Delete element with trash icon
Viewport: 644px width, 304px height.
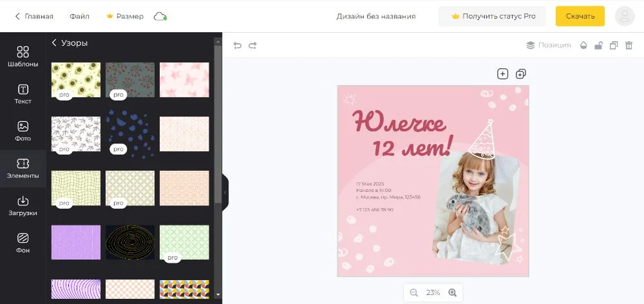tap(629, 45)
